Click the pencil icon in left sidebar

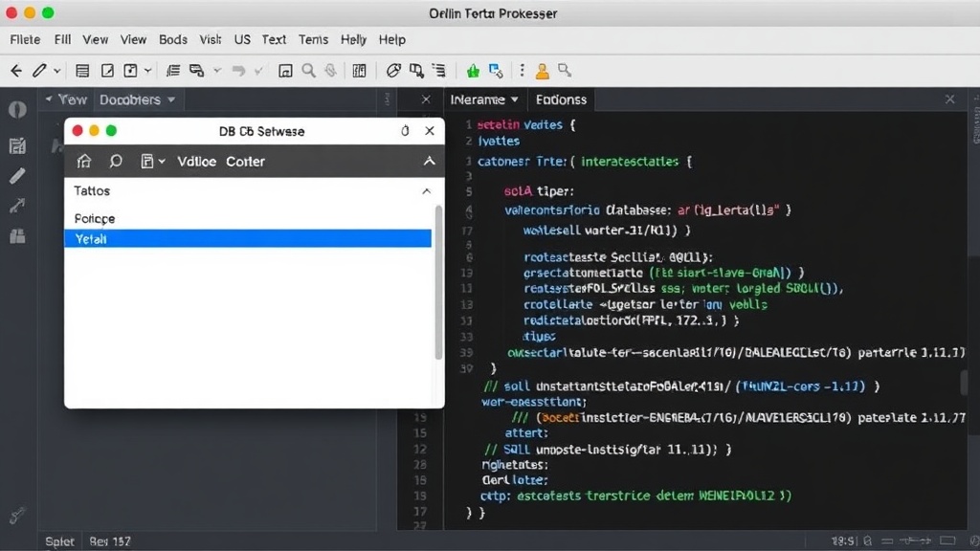point(17,176)
